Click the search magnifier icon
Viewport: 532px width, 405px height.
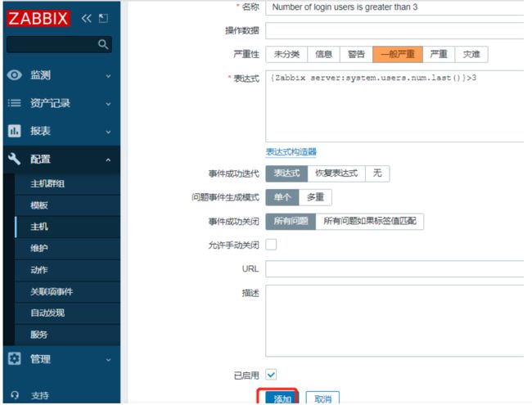pyautogui.click(x=103, y=44)
